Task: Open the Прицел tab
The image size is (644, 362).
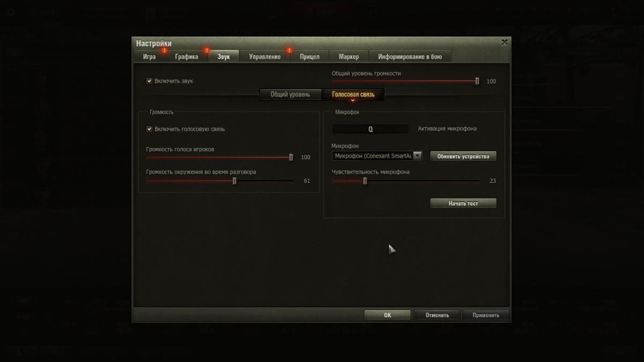Action: [x=309, y=56]
